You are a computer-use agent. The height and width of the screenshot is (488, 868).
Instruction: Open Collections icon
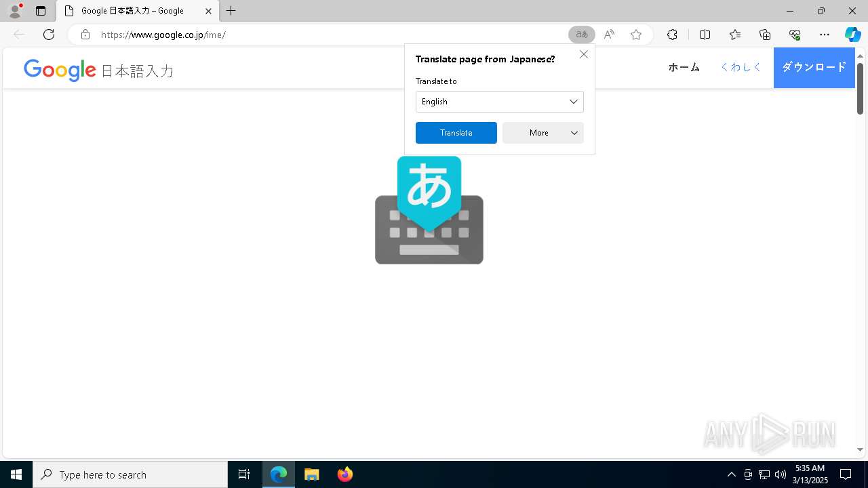(765, 35)
